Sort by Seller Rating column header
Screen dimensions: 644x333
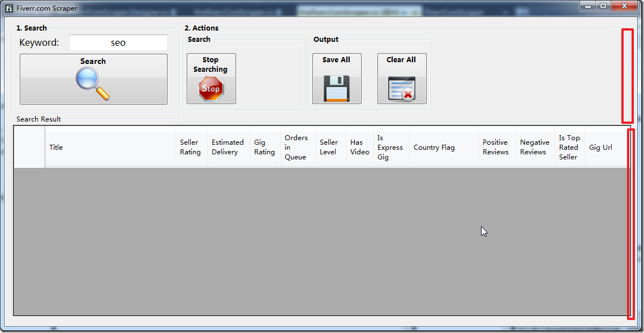point(191,147)
